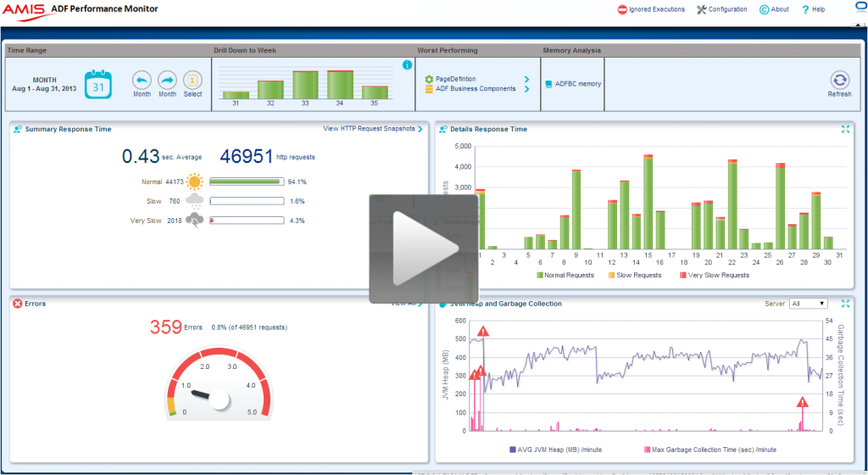Screen dimensions: 868x475
Task: Click the 46951 http requests value
Action: 247,156
